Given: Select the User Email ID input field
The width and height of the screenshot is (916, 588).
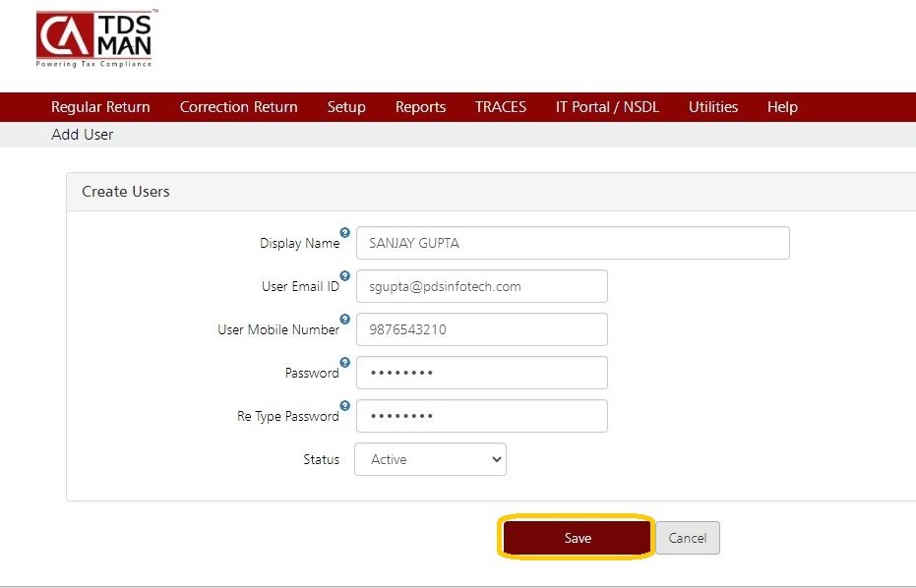Looking at the screenshot, I should click(x=481, y=286).
